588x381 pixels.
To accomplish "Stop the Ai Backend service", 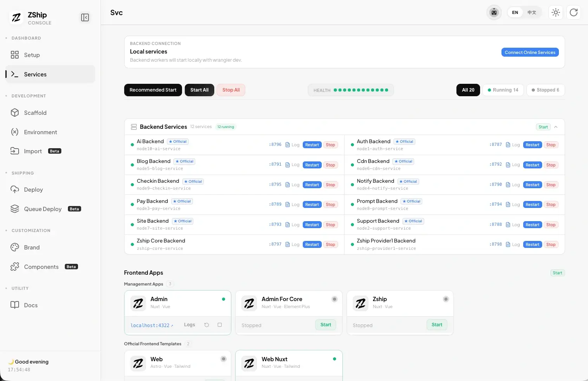I will point(330,145).
